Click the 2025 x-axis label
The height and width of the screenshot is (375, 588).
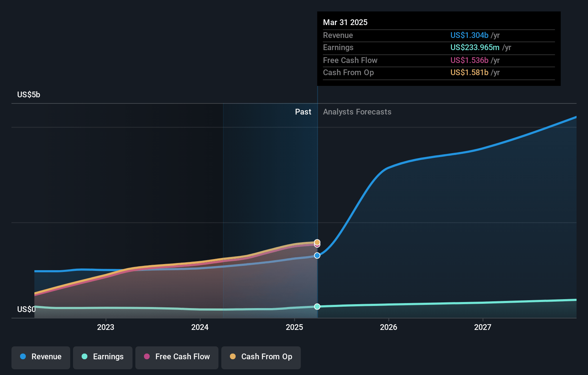294,327
